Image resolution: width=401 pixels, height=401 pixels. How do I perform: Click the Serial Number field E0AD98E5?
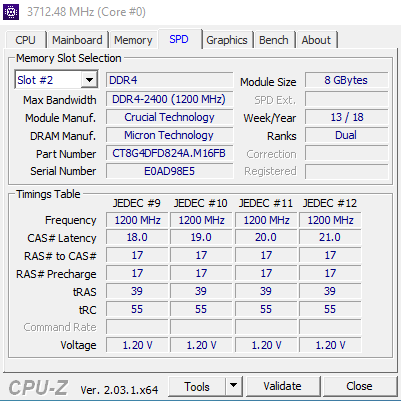[169, 171]
